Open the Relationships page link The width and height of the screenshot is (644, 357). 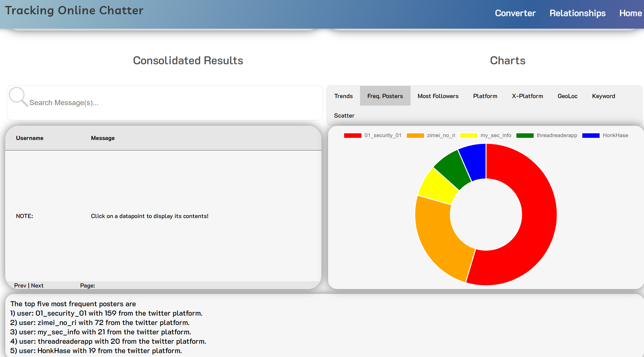click(577, 13)
